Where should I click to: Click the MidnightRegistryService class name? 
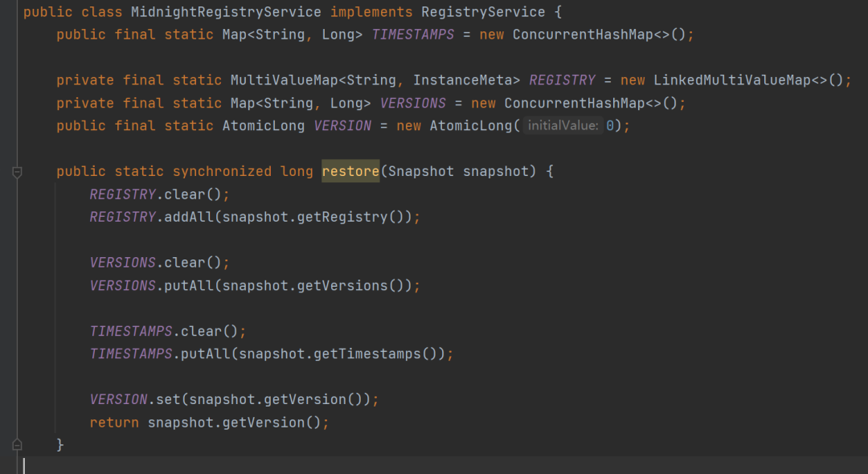point(226,12)
